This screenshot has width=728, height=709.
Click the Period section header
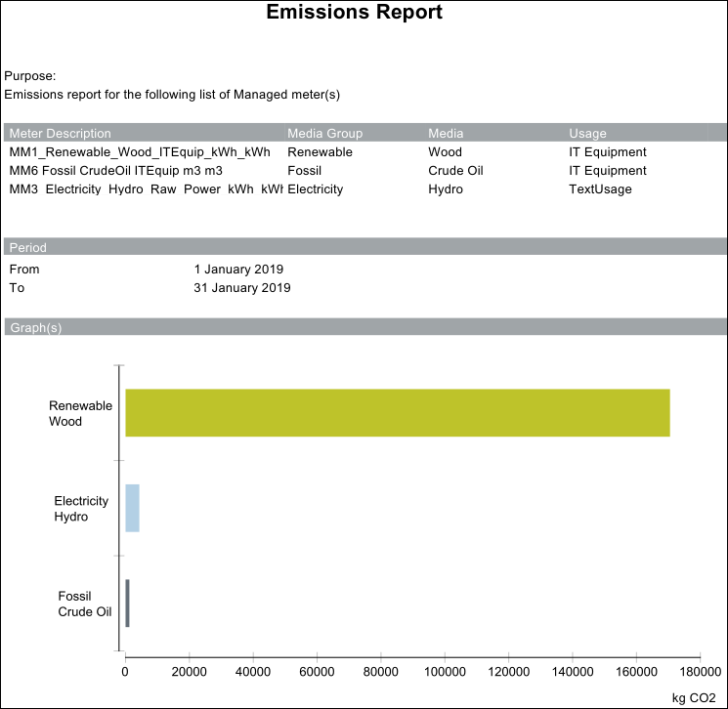click(28, 248)
